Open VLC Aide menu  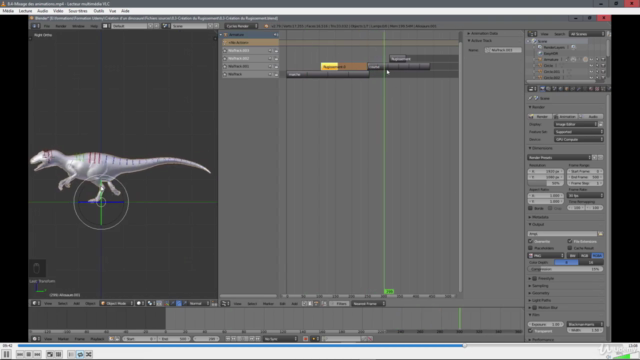[x=125, y=11]
